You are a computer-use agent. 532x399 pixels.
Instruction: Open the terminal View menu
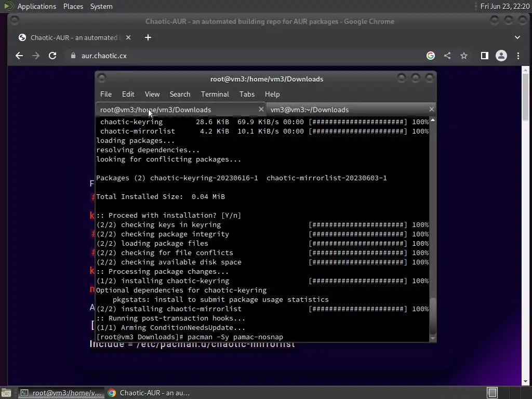click(152, 95)
